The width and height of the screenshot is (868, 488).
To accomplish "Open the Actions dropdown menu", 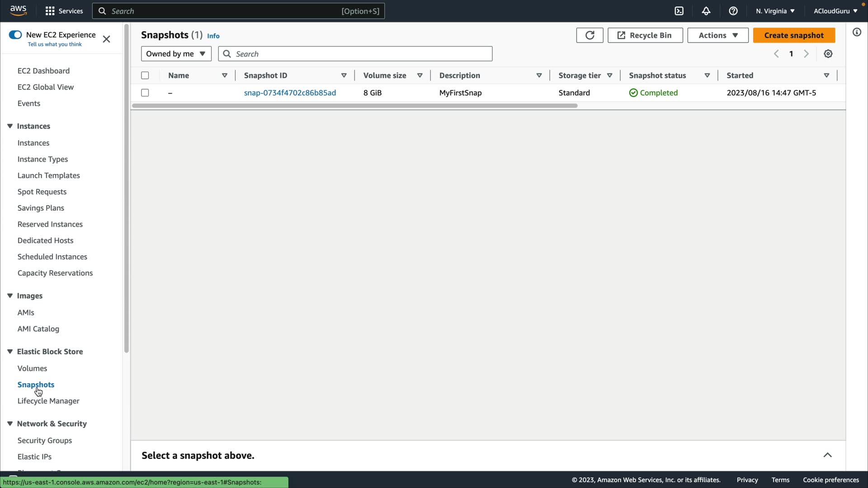I will (717, 35).
